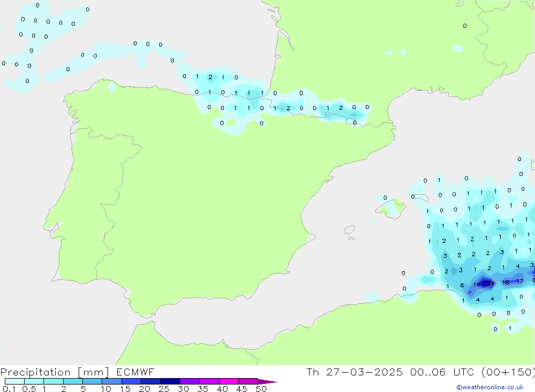Image resolution: width=535 pixels, height=392 pixels.
Task: Click the "35" legend scale label
Action: click(203, 389)
